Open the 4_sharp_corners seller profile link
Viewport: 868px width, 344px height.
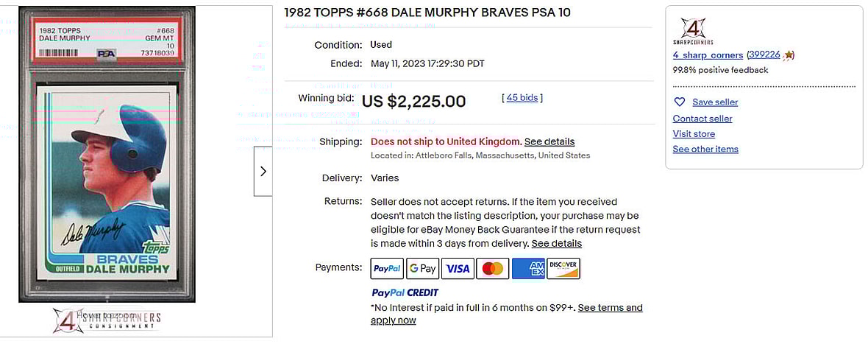(707, 55)
